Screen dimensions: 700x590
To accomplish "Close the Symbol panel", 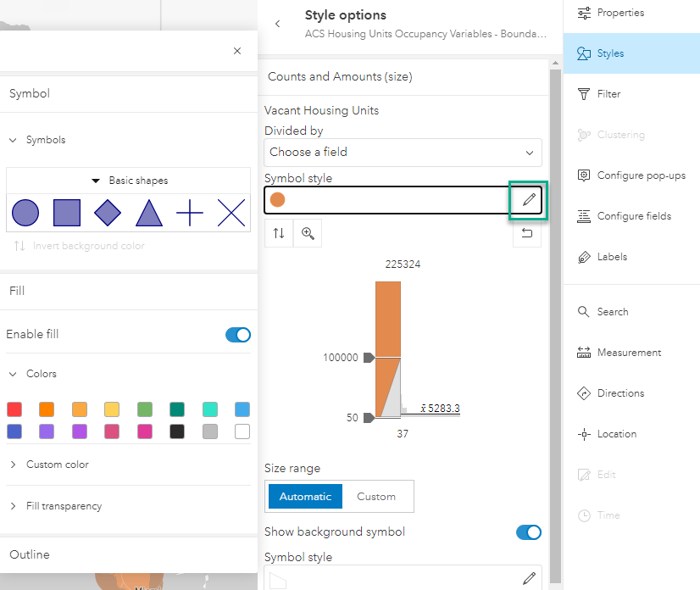I will (x=237, y=51).
